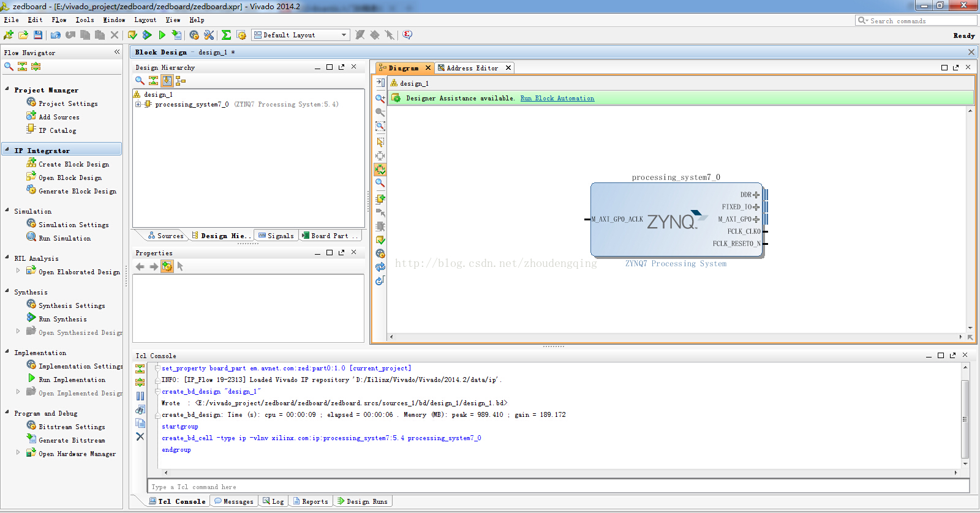The image size is (980, 513).
Task: Click the binoculars Find icon in Tcl Console
Action: click(x=140, y=410)
